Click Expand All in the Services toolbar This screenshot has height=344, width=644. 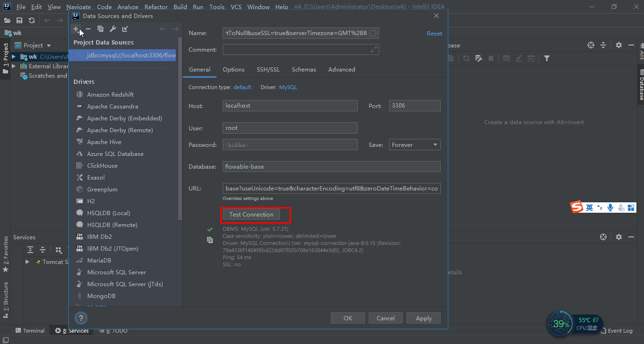coord(30,250)
